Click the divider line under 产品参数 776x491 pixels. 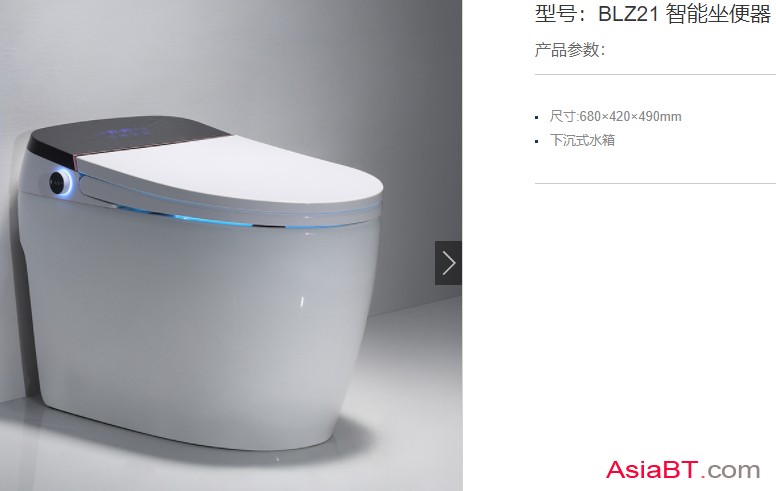[x=655, y=75]
